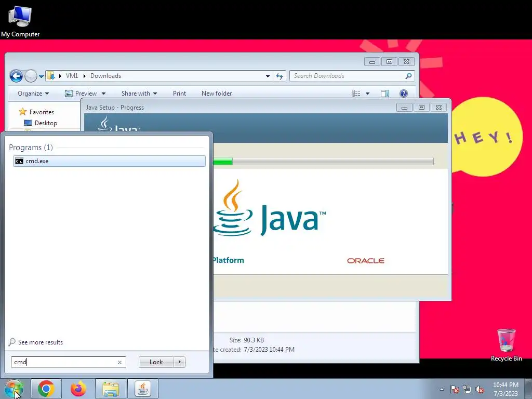
Task: Go back in Downloads Explorer window
Action: coord(16,76)
